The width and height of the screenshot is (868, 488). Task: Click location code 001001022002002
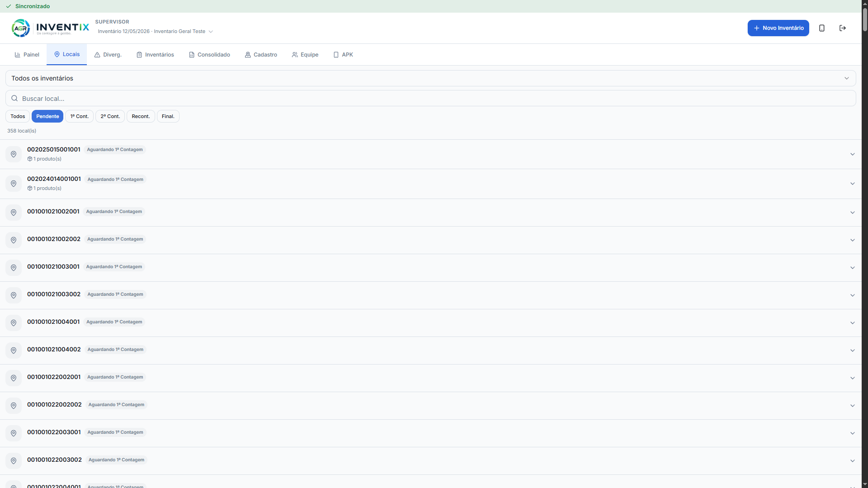pos(54,404)
